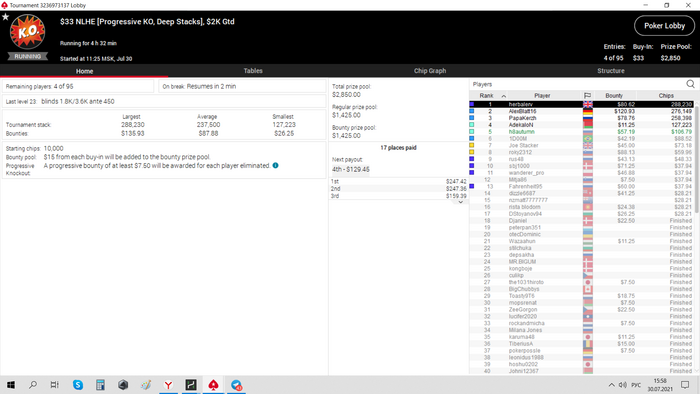The height and width of the screenshot is (394, 700).
Task: Click the next payout 4th - $129.45
Action: pyautogui.click(x=350, y=169)
